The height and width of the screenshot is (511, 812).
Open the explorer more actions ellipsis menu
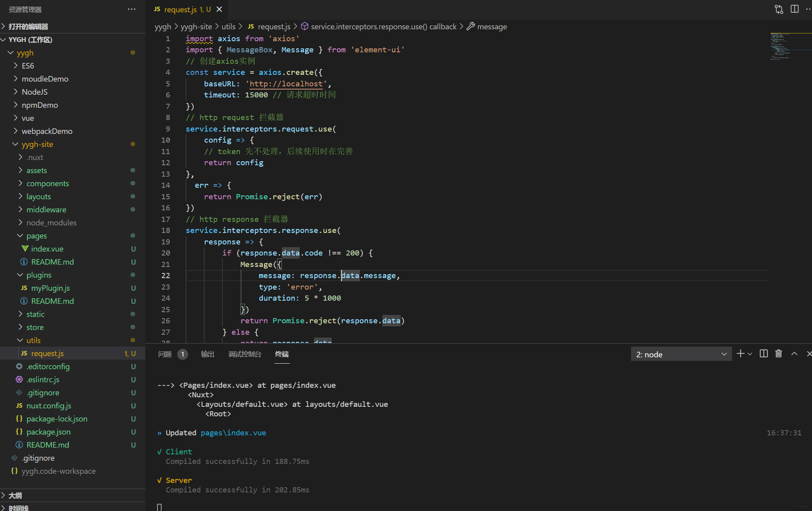click(131, 9)
